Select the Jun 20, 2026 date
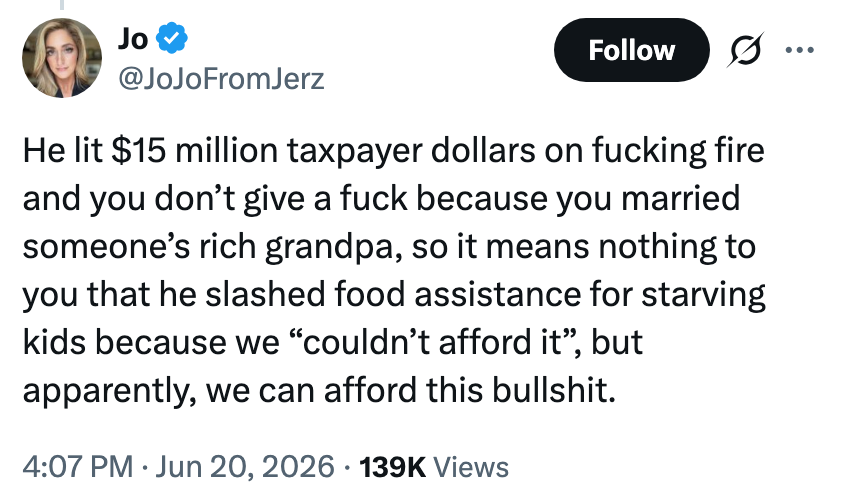This screenshot has width=842, height=500. [x=245, y=466]
